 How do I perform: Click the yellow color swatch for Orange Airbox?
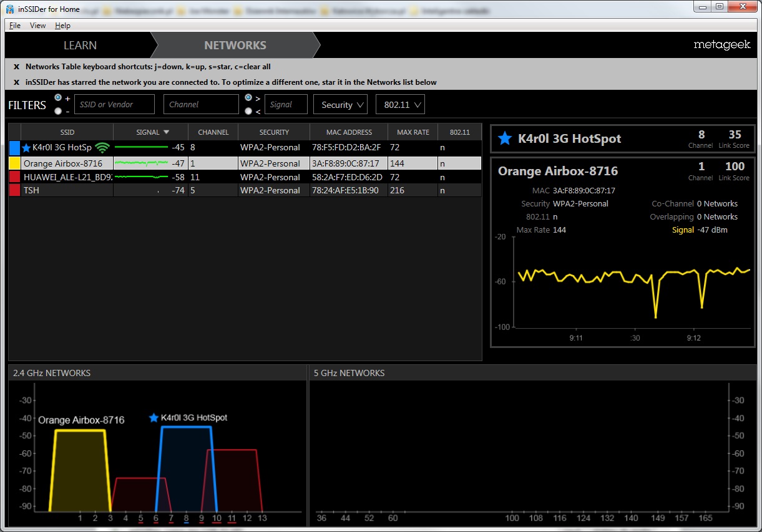14,163
